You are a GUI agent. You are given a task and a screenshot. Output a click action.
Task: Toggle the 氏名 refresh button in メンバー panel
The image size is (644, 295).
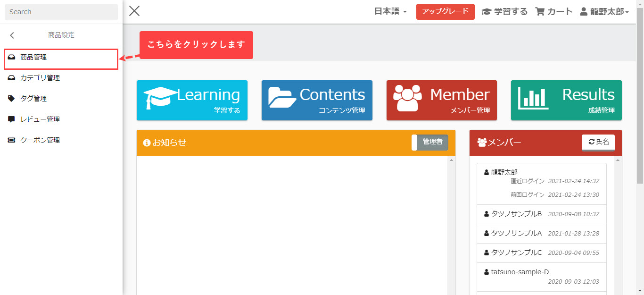pyautogui.click(x=598, y=142)
